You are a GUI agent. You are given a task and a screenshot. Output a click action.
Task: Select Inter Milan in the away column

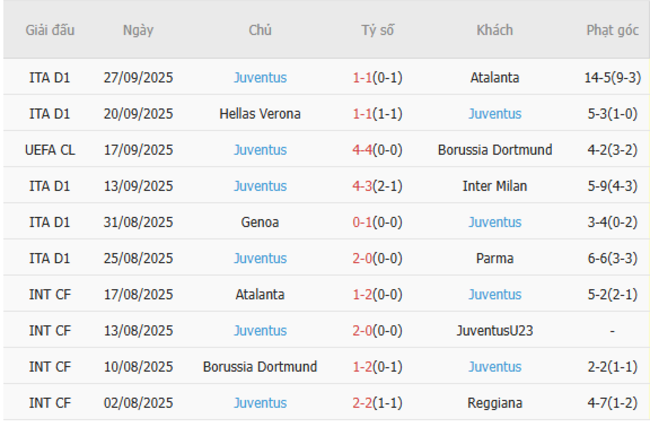coord(495,186)
